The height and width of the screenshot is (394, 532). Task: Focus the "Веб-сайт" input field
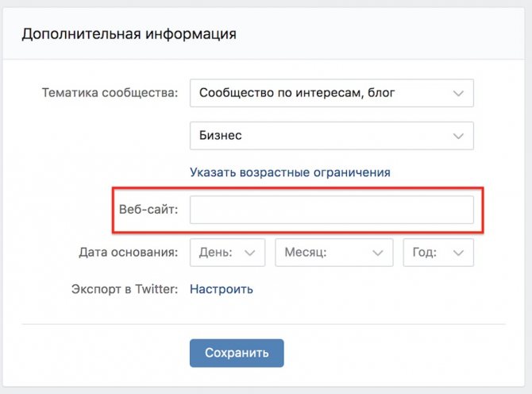pyautogui.click(x=331, y=210)
